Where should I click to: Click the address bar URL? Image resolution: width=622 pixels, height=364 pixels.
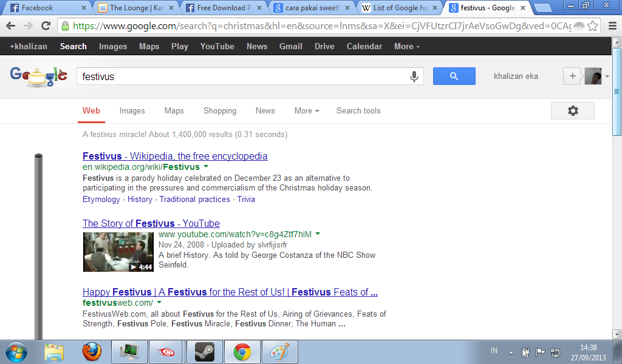(x=322, y=26)
